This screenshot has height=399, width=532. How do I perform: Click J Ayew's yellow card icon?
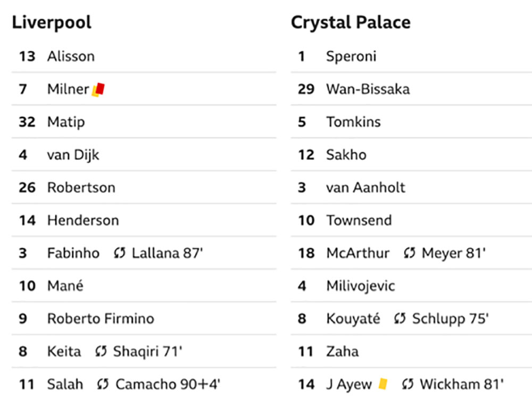point(383,384)
